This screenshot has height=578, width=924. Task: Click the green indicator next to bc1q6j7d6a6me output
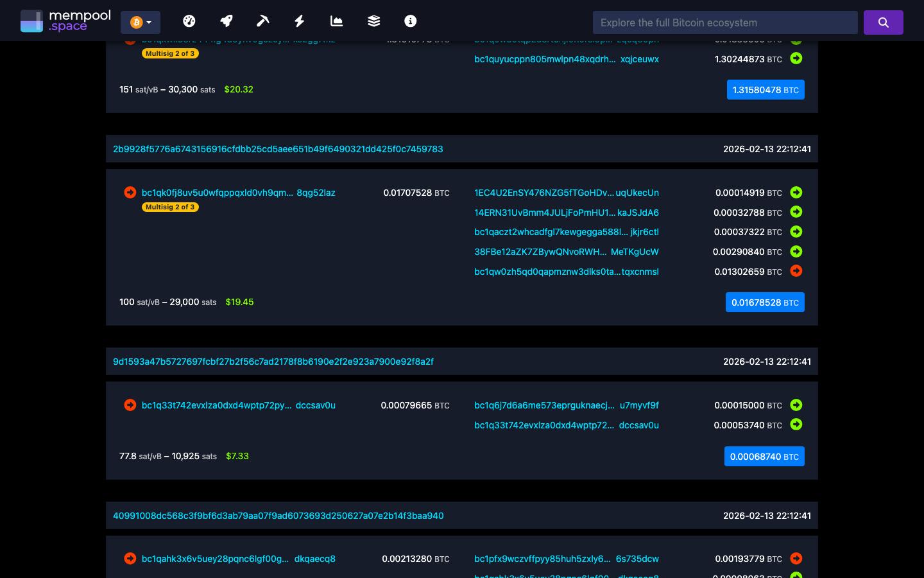(796, 405)
